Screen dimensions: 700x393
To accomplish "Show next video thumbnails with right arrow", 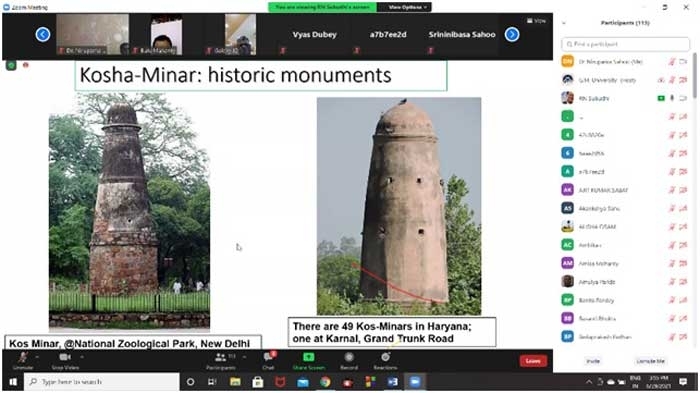I will 512,34.
